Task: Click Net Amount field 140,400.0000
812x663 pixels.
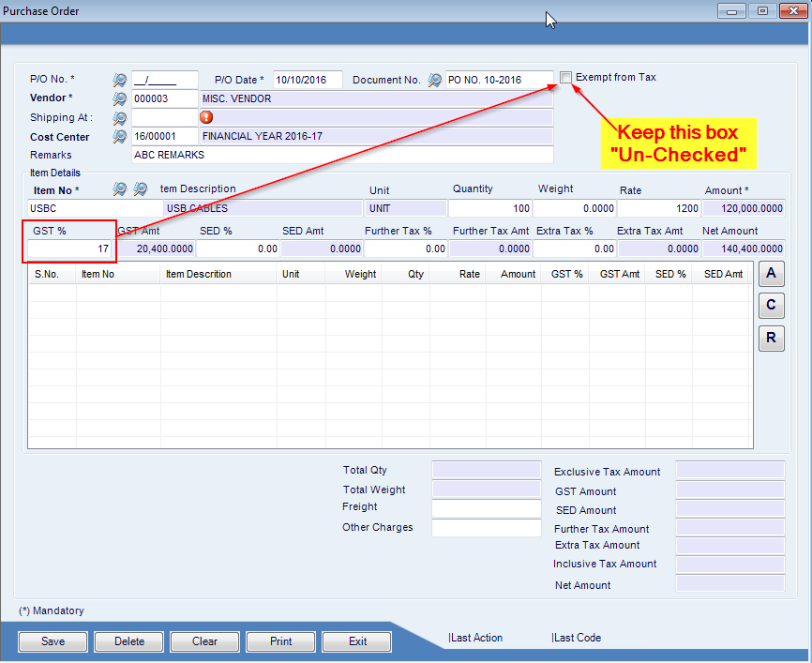Action: [744, 249]
